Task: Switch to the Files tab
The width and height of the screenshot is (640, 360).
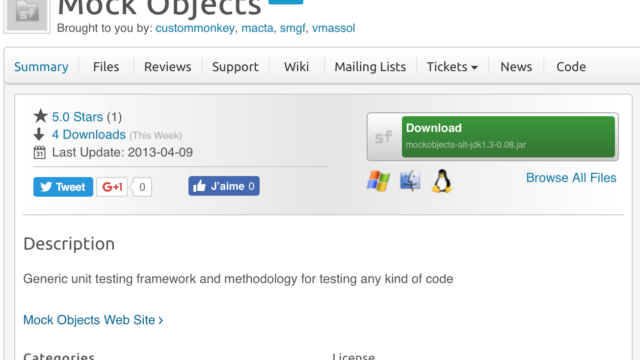Action: coord(106,67)
